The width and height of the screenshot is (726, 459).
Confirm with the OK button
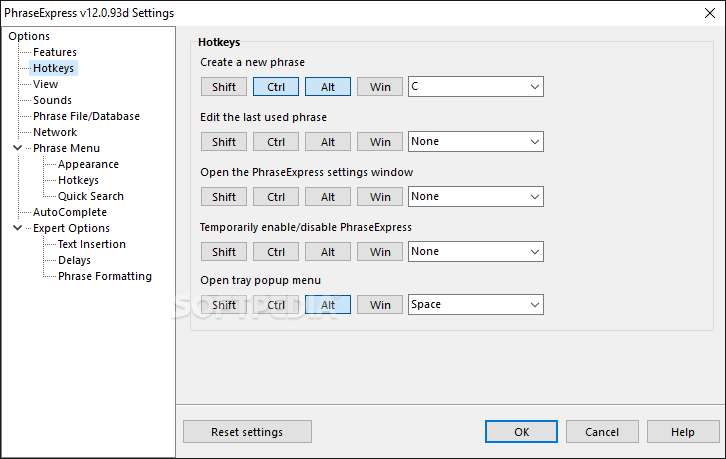(521, 432)
